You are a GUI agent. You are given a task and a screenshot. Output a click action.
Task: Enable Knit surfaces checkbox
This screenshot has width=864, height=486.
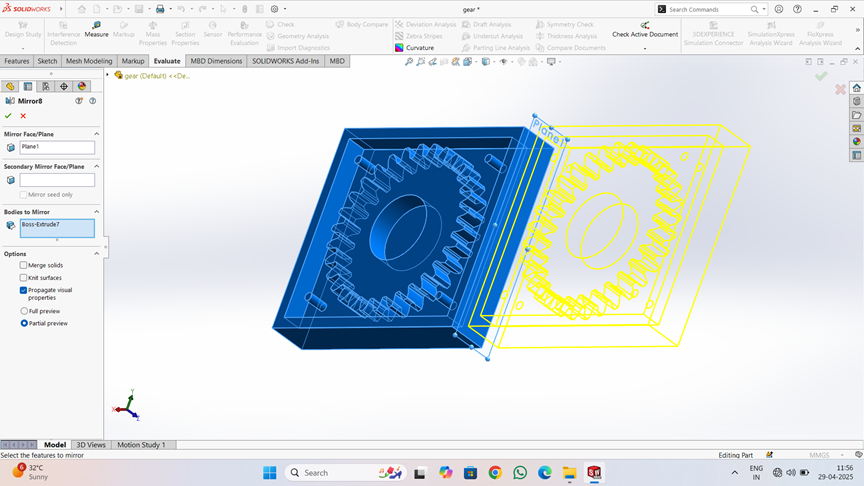(23, 278)
